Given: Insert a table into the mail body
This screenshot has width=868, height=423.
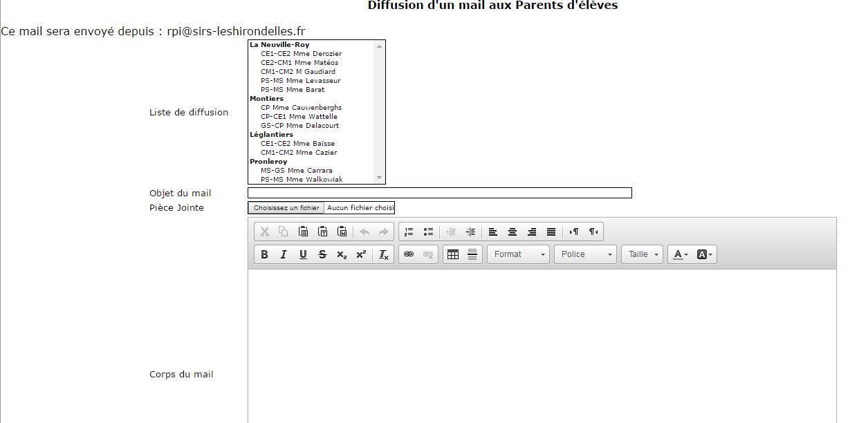Looking at the screenshot, I should 453,254.
